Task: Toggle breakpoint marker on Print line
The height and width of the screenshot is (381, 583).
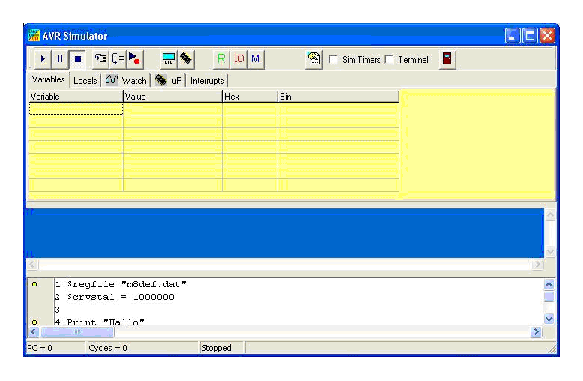Action: coord(35,322)
